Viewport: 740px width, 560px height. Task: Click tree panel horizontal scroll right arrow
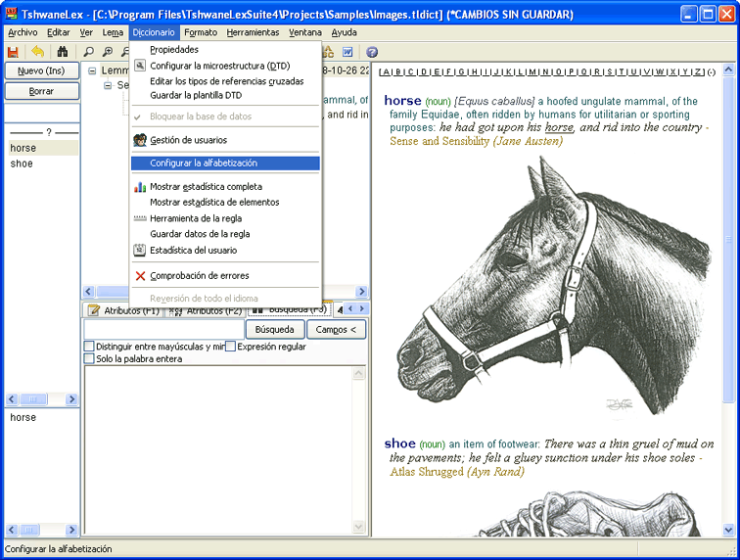coord(362,292)
